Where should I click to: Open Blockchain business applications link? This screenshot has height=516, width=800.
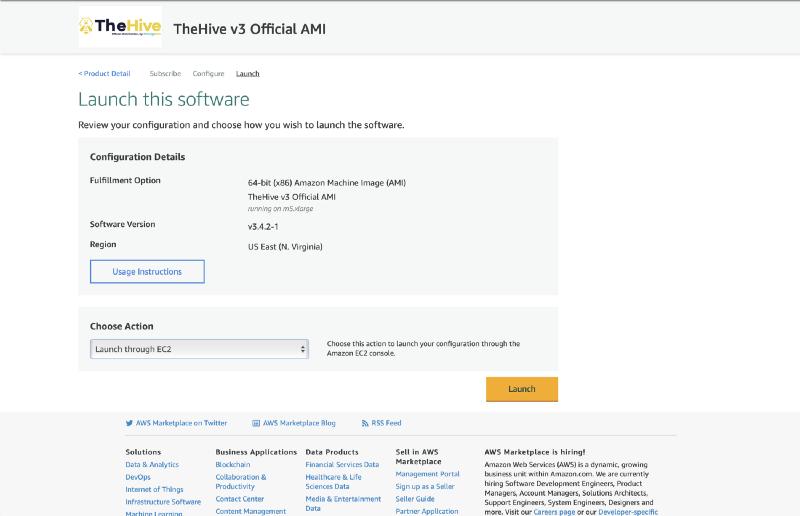(x=233, y=465)
